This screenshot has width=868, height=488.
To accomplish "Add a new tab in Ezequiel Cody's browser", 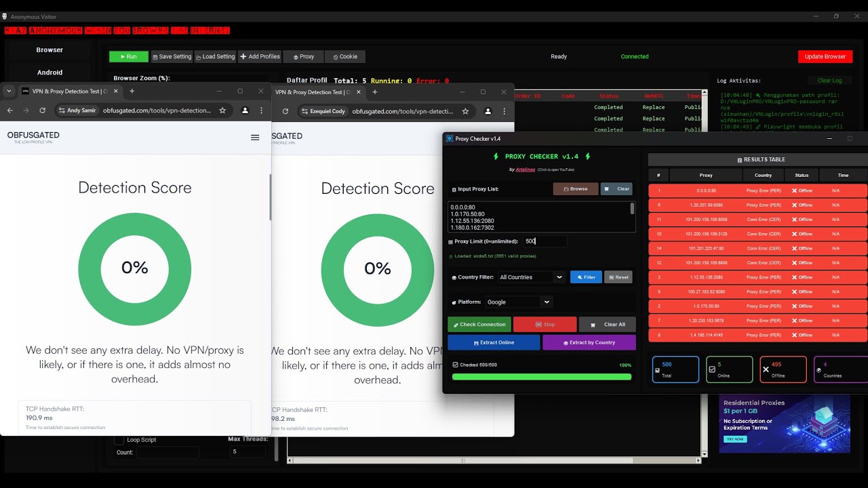I will point(374,91).
